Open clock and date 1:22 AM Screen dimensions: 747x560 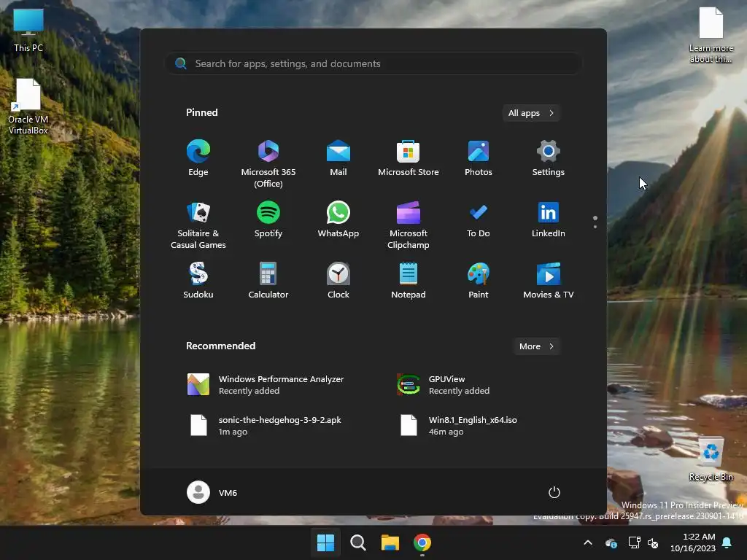tap(693, 542)
